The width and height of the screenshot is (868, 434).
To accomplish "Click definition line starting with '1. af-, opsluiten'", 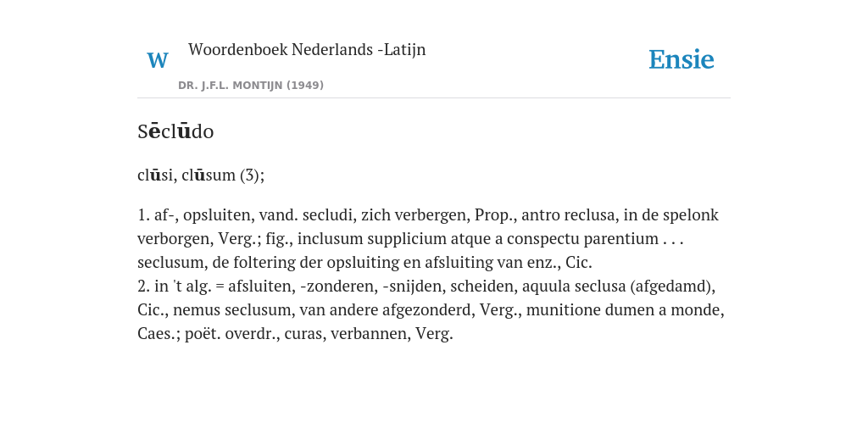I will 428,214.
